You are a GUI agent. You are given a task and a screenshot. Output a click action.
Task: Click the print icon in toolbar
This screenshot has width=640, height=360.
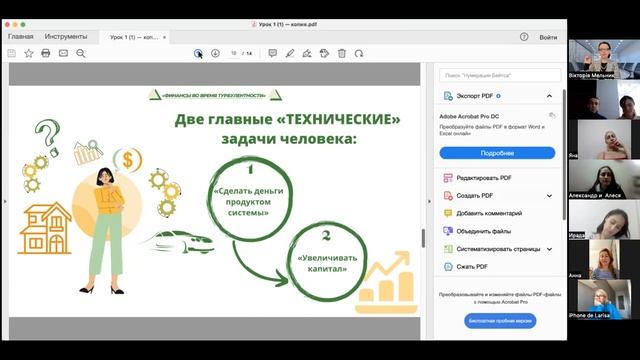tap(46, 53)
